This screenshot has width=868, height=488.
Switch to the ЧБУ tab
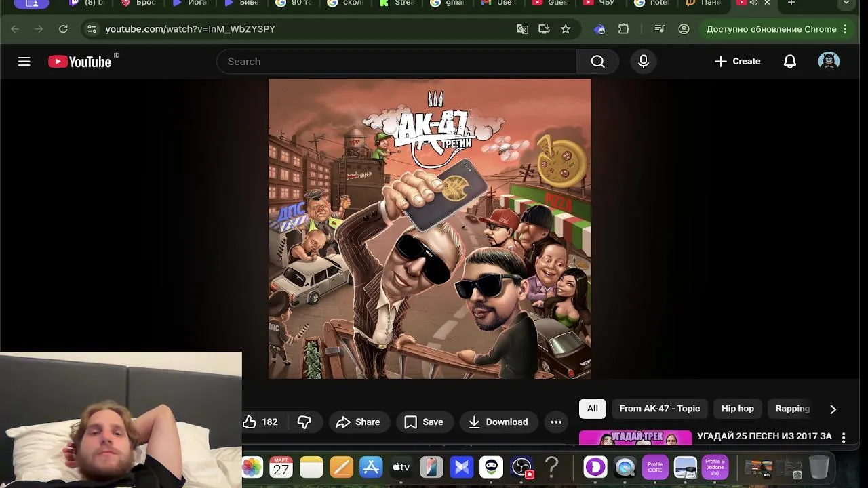pos(601,3)
